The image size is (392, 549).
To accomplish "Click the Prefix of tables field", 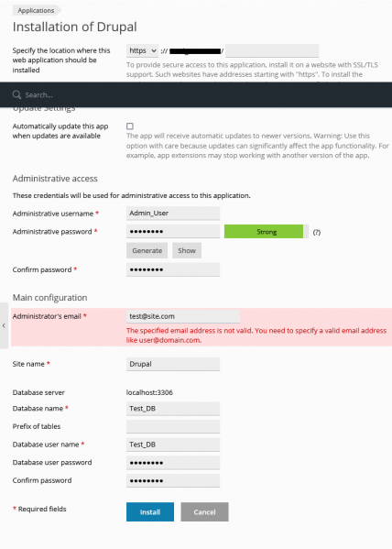I will [x=173, y=426].
